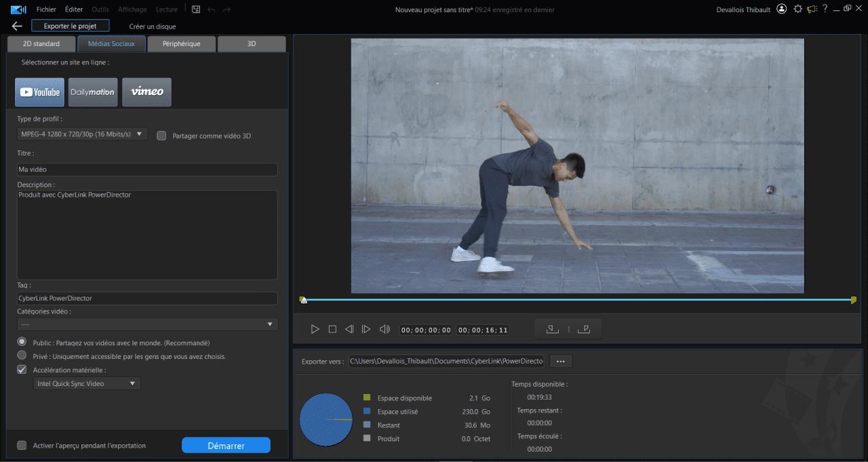Stop the preview playback
Image resolution: width=868 pixels, height=462 pixels.
[332, 329]
